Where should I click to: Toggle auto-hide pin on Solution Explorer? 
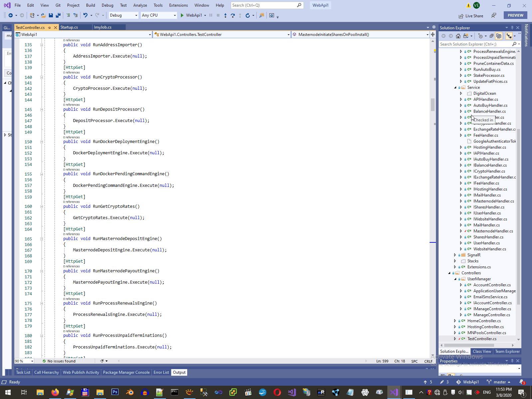point(512,28)
